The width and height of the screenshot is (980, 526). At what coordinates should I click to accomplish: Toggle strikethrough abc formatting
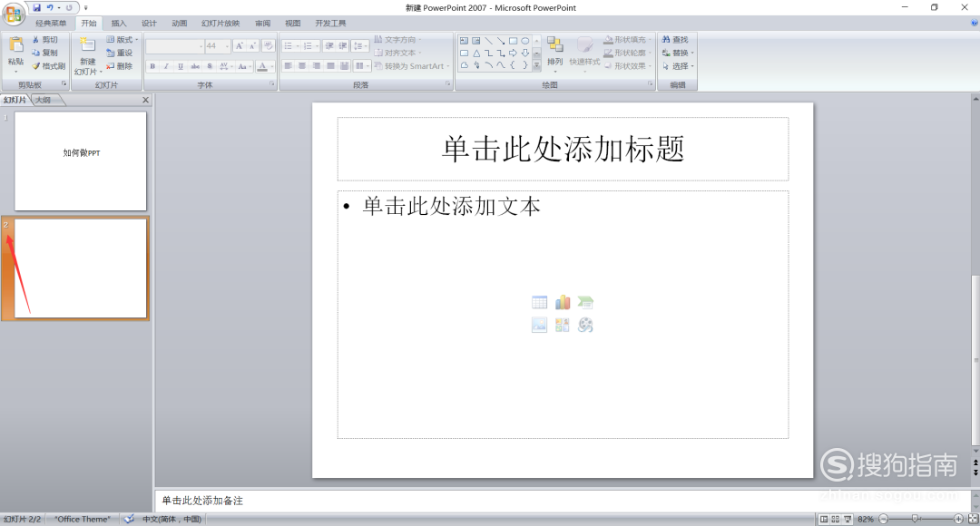pyautogui.click(x=195, y=65)
